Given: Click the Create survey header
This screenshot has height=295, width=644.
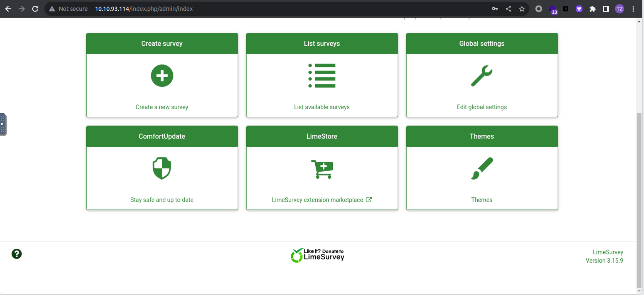Looking at the screenshot, I should tap(162, 43).
